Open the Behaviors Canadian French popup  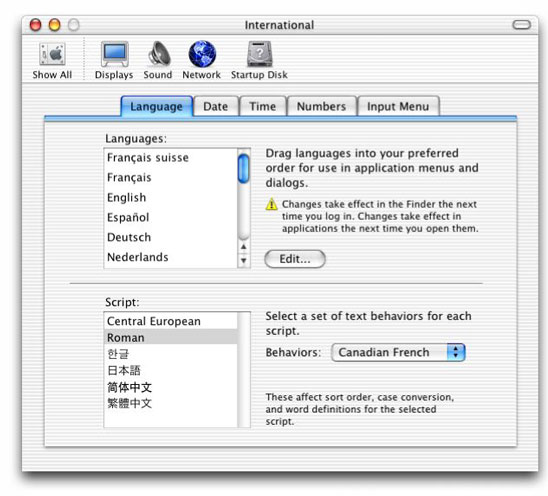398,352
